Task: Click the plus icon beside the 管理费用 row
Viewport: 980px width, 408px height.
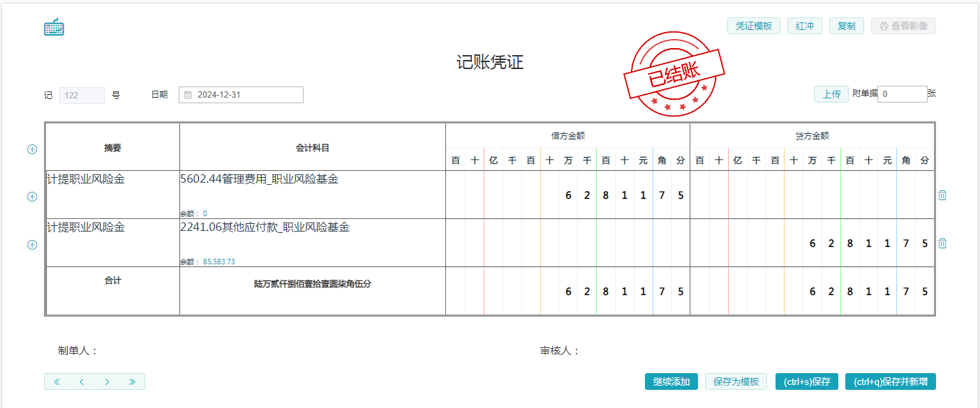Action: pyautogui.click(x=32, y=197)
